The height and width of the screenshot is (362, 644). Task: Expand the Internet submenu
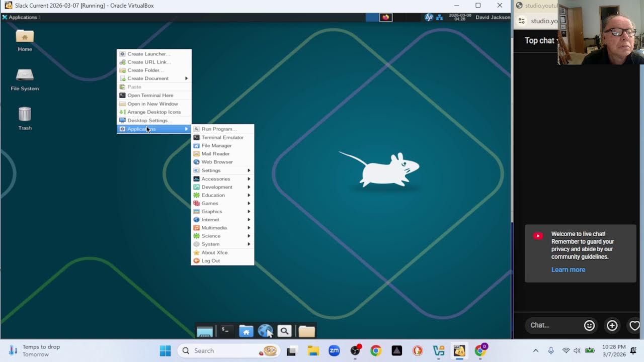tap(222, 220)
